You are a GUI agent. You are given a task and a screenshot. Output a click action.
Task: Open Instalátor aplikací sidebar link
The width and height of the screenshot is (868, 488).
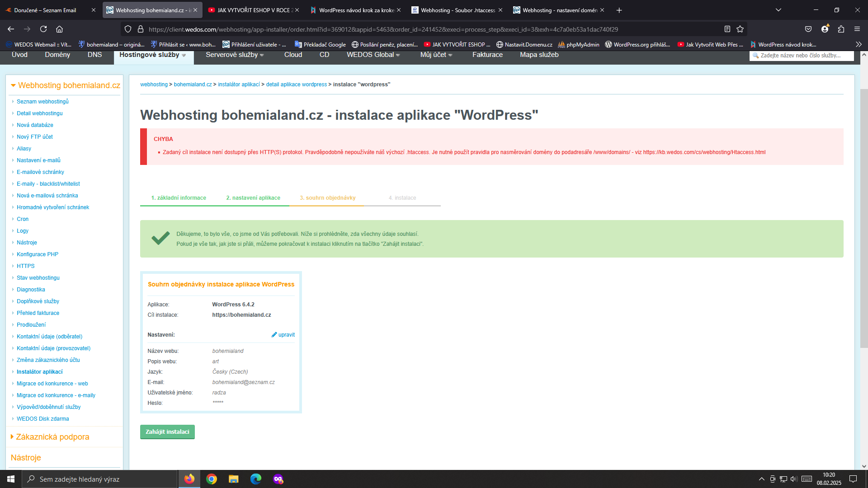coord(40,372)
